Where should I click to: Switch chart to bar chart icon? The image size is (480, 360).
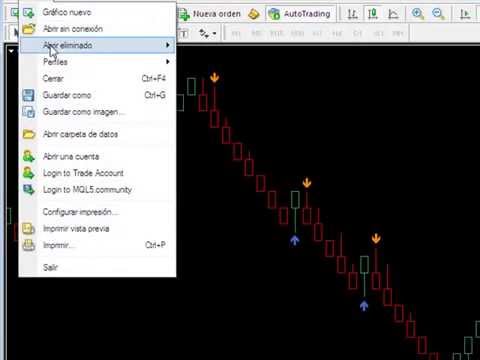click(352, 14)
